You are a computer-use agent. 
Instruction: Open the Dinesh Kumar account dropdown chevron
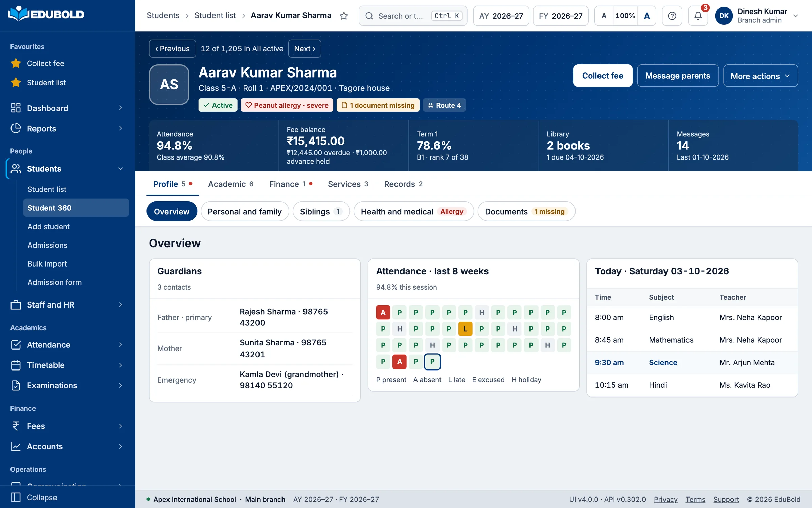pos(796,16)
